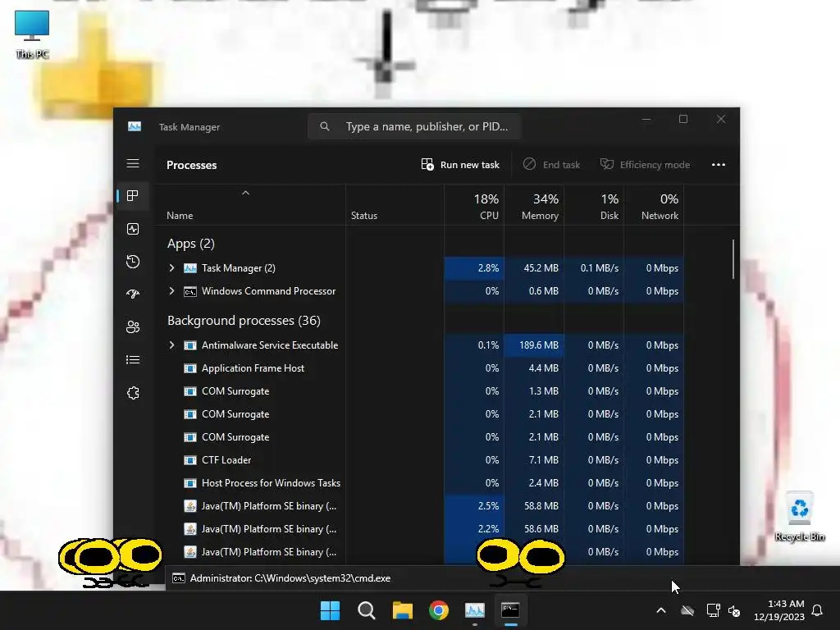Click the 2.4 MB memory cell
This screenshot has height=630, width=840.
(534, 482)
